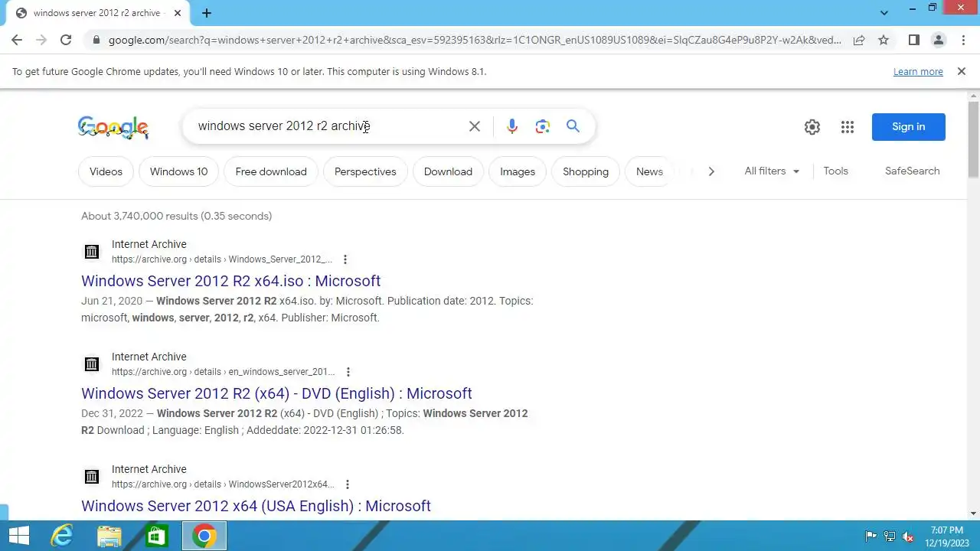980x551 pixels.
Task: Bookmark this page with star icon
Action: [884, 40]
